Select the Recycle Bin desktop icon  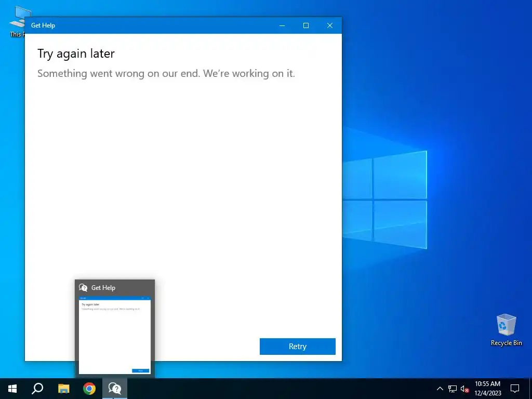click(x=506, y=330)
